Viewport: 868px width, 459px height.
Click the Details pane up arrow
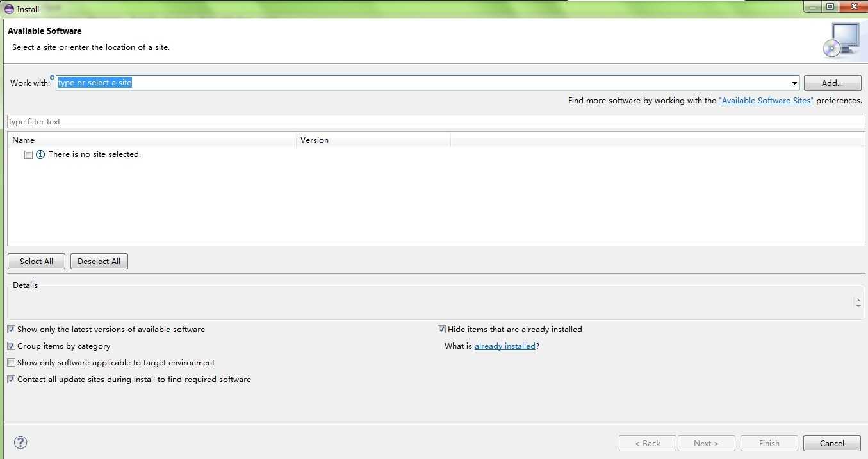pos(858,299)
